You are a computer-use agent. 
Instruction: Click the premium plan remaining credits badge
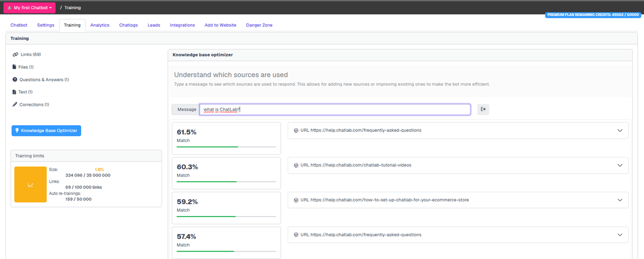(594, 15)
